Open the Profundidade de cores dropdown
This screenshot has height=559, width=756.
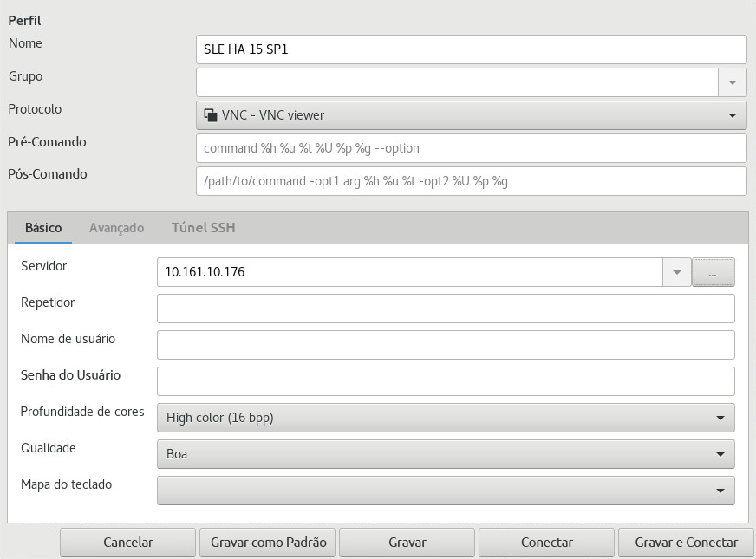coord(446,418)
